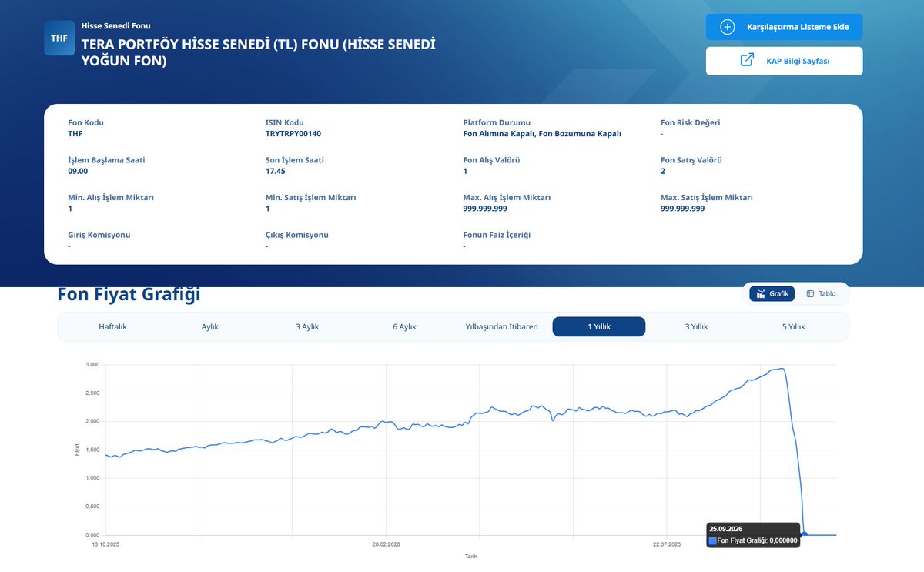The image size is (924, 572).
Task: Click the highlighted data point on the chart line
Action: (x=805, y=534)
